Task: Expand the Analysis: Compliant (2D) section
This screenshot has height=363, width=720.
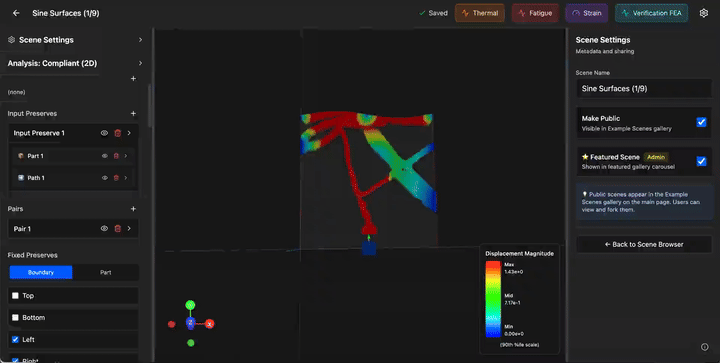Action: click(x=141, y=63)
